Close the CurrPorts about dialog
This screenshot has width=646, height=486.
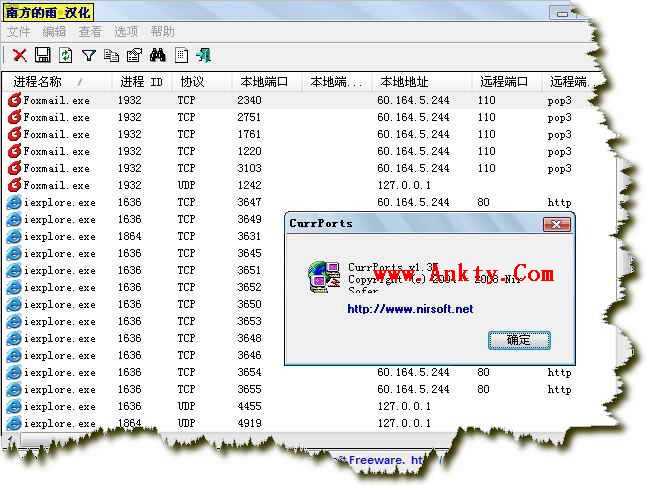tap(557, 224)
